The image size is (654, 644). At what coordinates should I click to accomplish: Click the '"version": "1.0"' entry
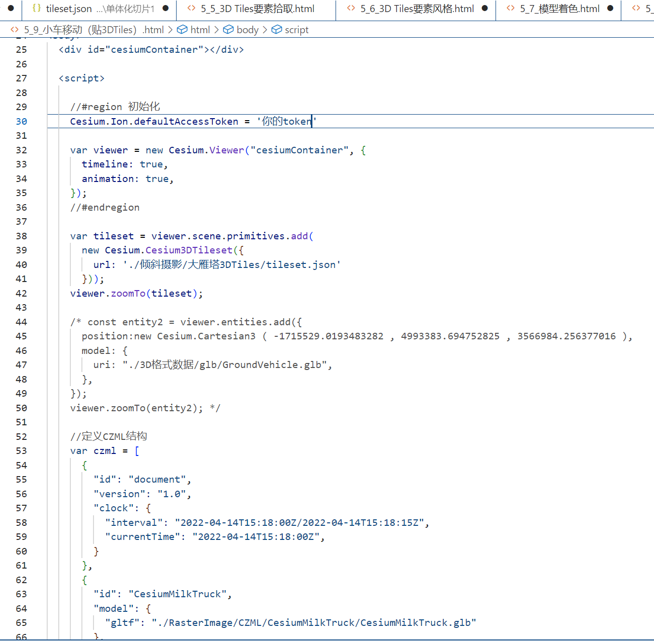(x=140, y=494)
